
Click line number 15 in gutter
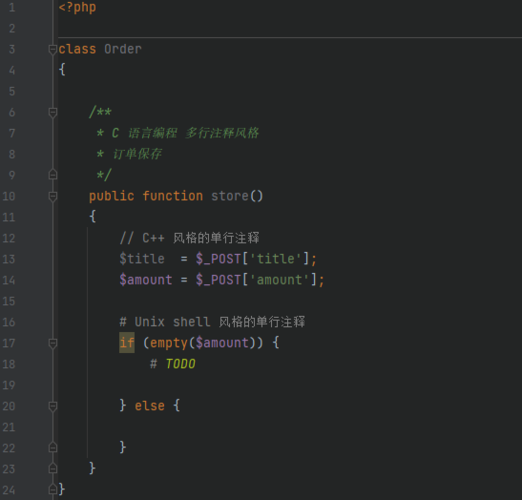[9, 301]
